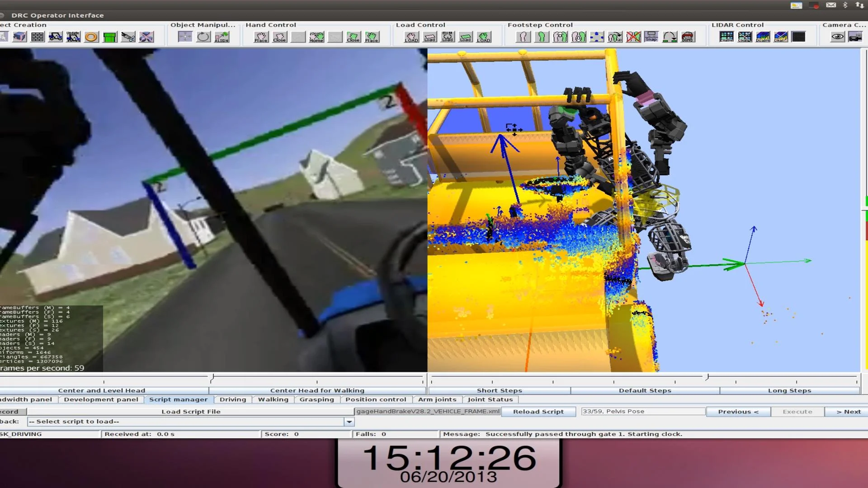Click the rotate icon in Object Manipulation

pos(203,37)
